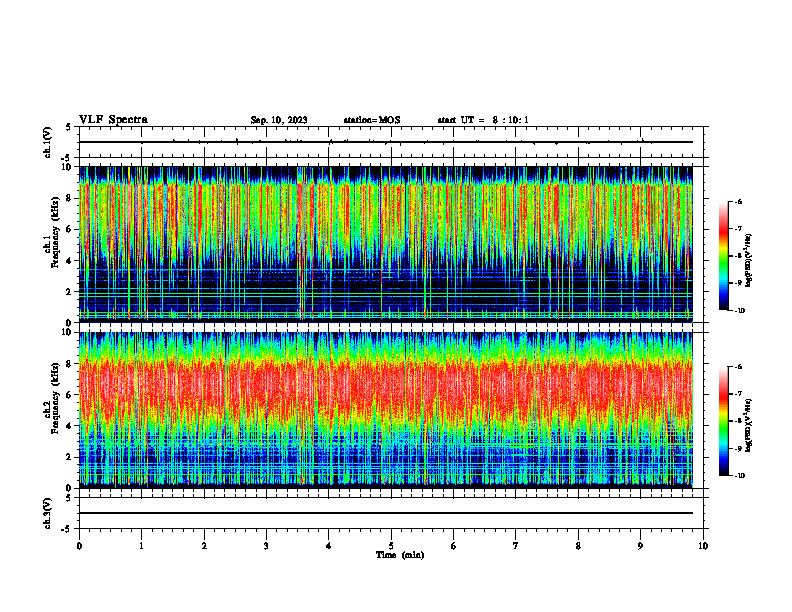This screenshot has height=612, width=792.
Task: Click time axis tick label "10"
Action: (703, 546)
